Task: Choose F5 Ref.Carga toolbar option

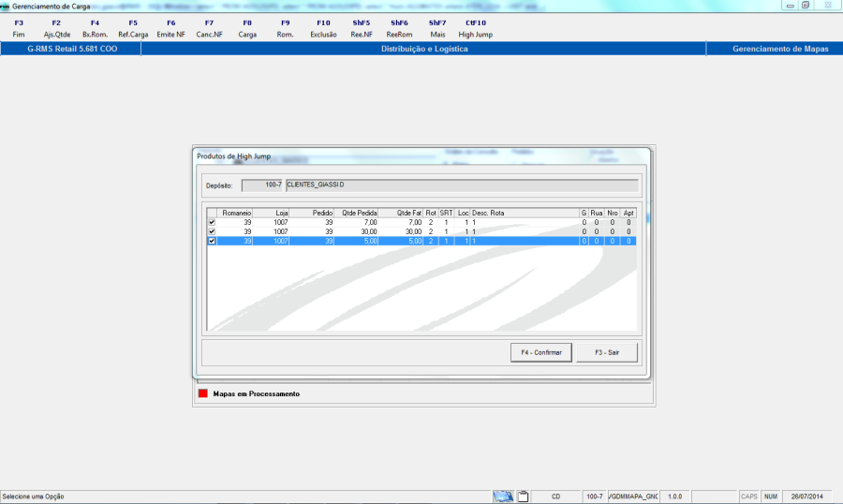Action: tap(133, 28)
